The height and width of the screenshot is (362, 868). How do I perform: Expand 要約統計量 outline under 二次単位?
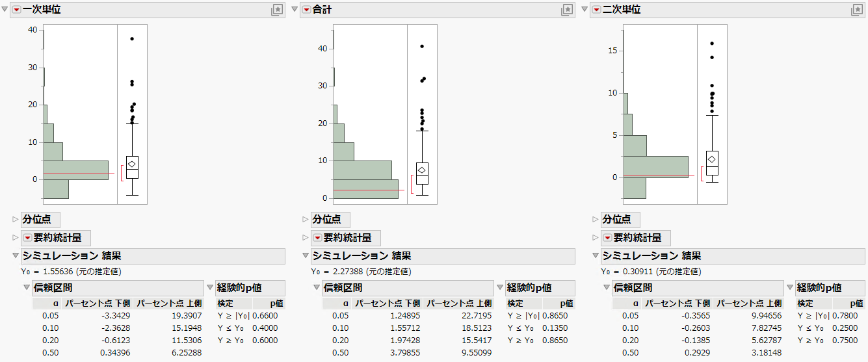(596, 238)
